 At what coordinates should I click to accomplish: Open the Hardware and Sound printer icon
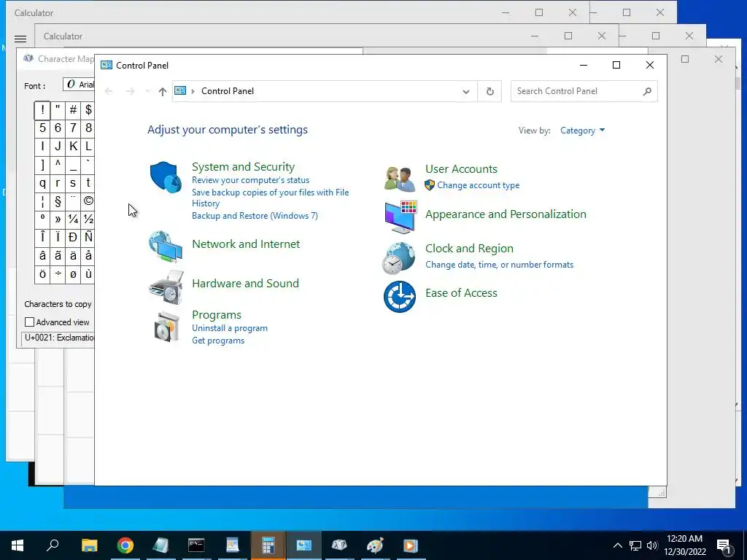tap(166, 287)
